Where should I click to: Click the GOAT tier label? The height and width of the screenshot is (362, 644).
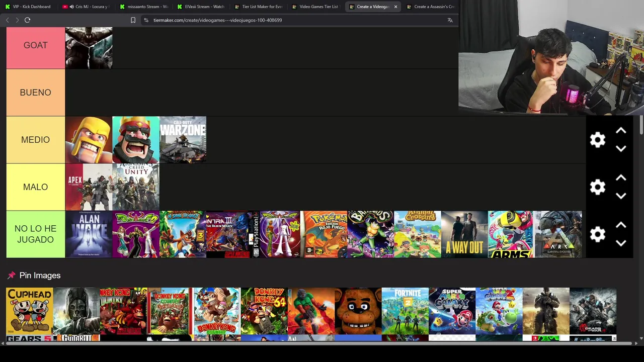(36, 45)
